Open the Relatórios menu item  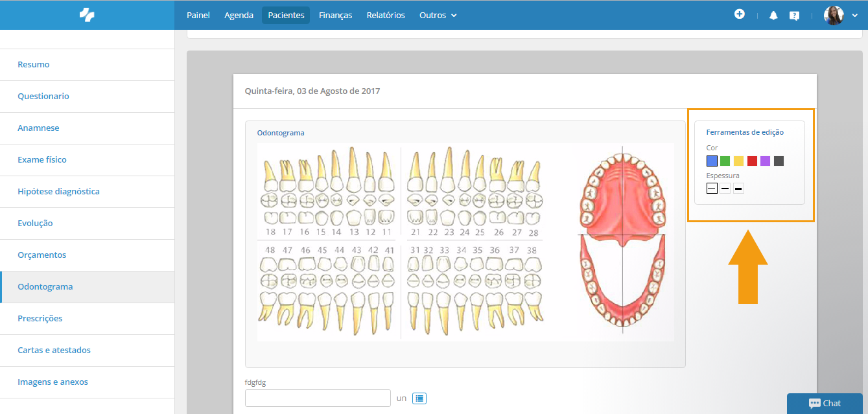[386, 15]
